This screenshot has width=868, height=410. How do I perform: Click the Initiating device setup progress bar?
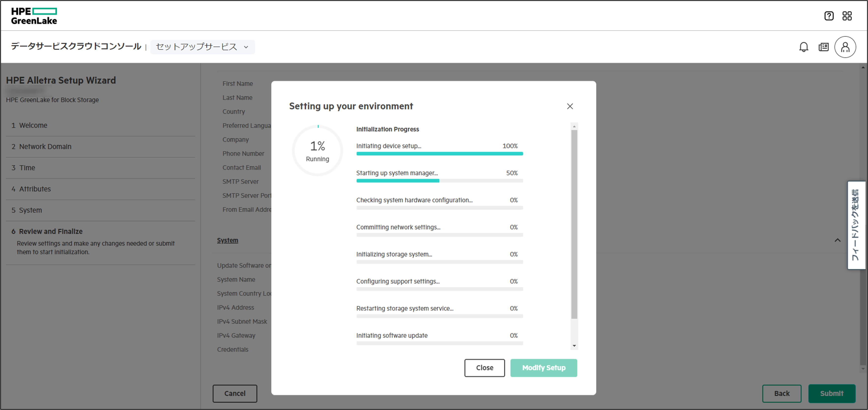[x=439, y=154]
